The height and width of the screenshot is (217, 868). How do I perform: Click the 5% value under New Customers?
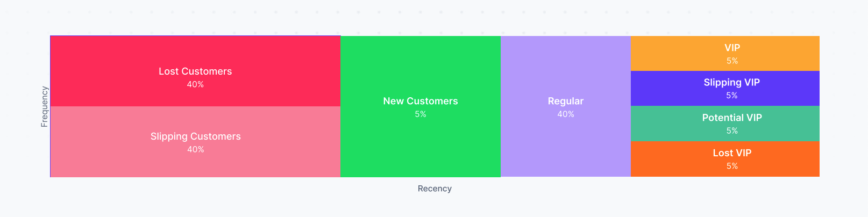[x=421, y=114]
